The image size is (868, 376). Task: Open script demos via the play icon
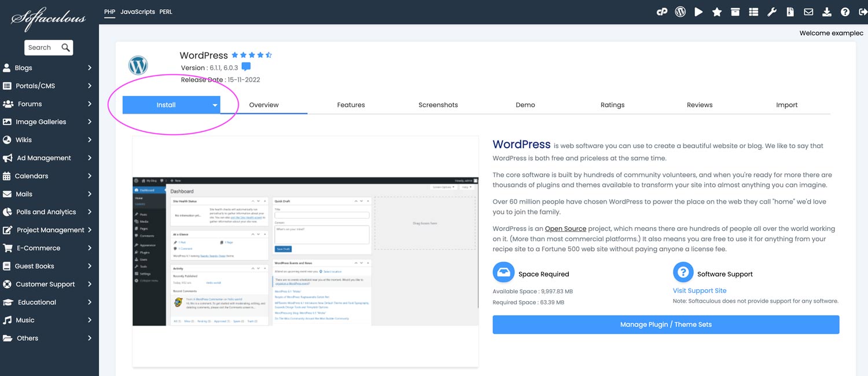pos(698,12)
